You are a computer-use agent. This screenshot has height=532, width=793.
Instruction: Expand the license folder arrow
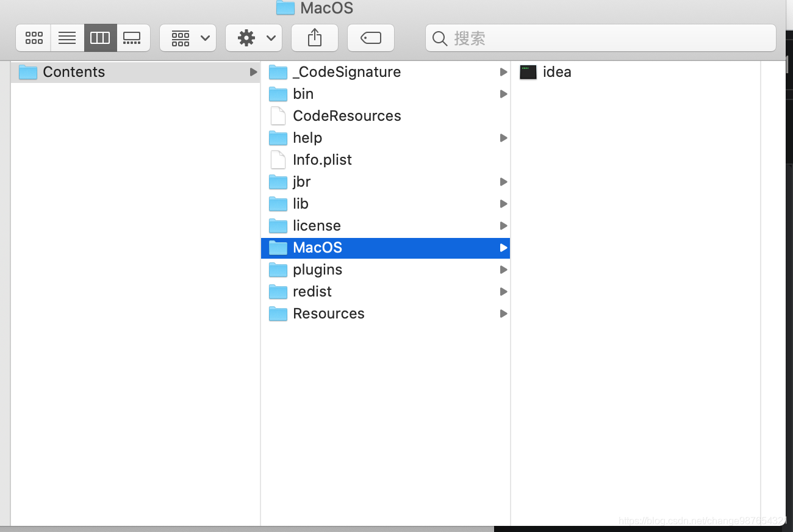click(503, 226)
